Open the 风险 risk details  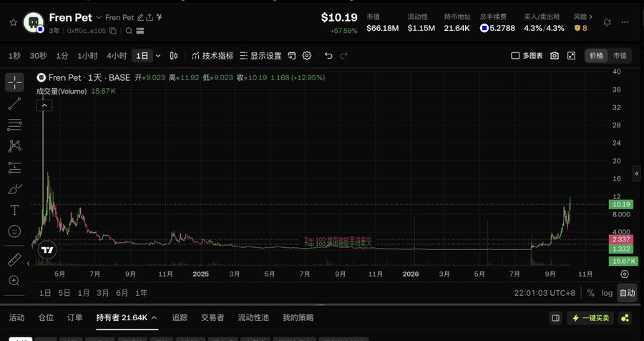[x=582, y=17]
